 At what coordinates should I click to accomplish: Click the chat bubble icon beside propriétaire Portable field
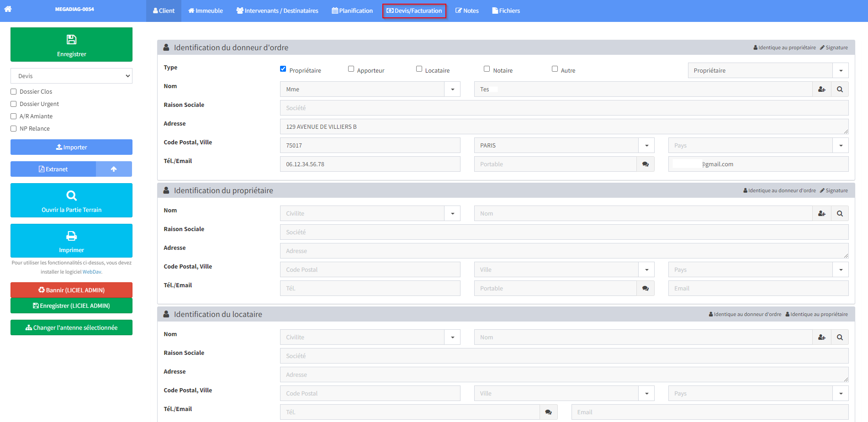coord(645,288)
